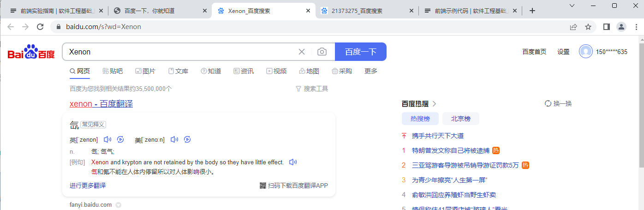This screenshot has width=644, height=210.
Task: Click the lock site info icon
Action: 59,27
